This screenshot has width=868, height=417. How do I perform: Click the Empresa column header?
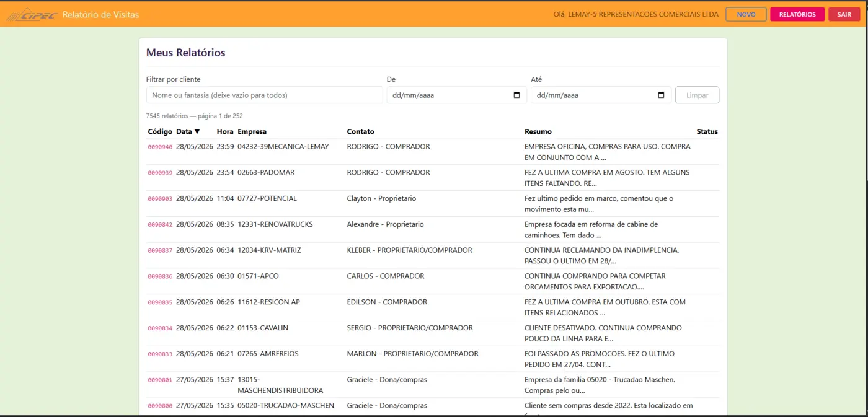tap(252, 131)
